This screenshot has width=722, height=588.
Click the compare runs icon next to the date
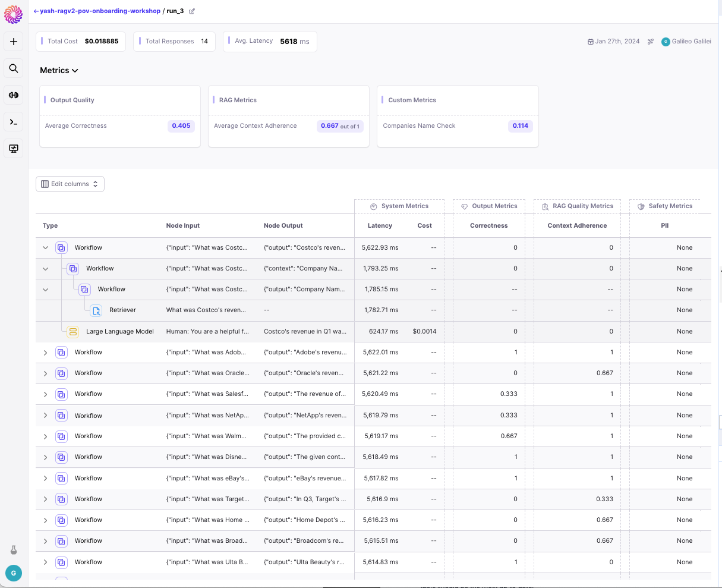pyautogui.click(x=651, y=41)
